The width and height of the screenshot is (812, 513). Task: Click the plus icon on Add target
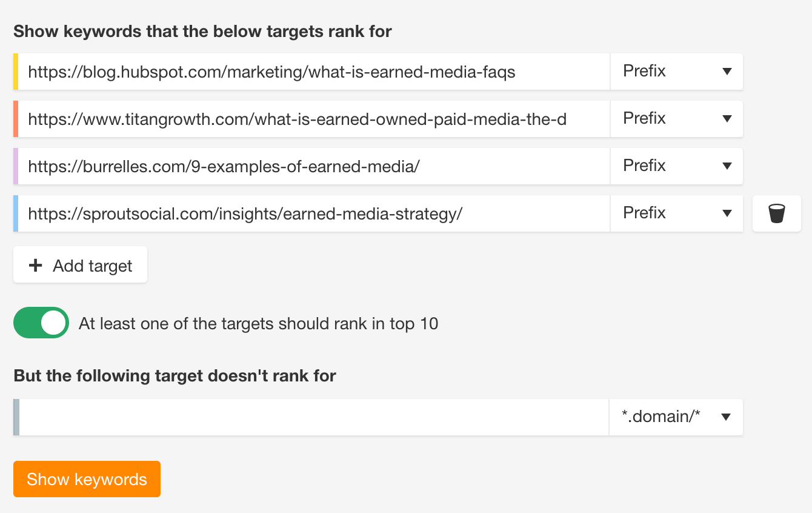click(35, 264)
